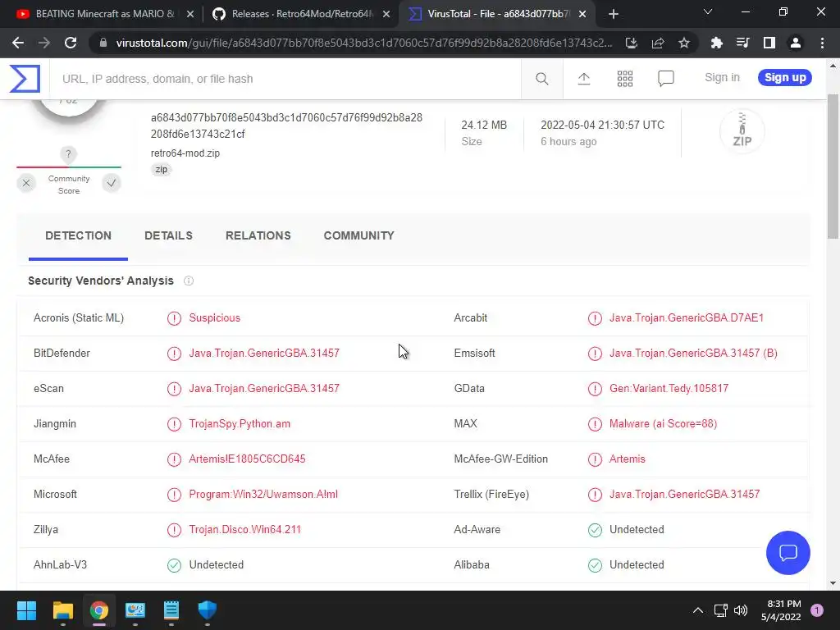Click the Sign in link
The image size is (840, 630).
click(x=722, y=78)
